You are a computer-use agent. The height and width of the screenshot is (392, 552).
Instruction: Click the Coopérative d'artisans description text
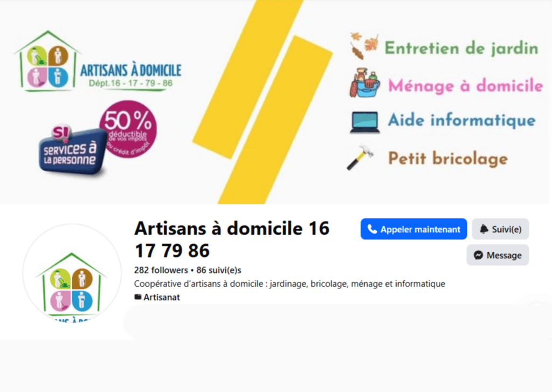289,284
